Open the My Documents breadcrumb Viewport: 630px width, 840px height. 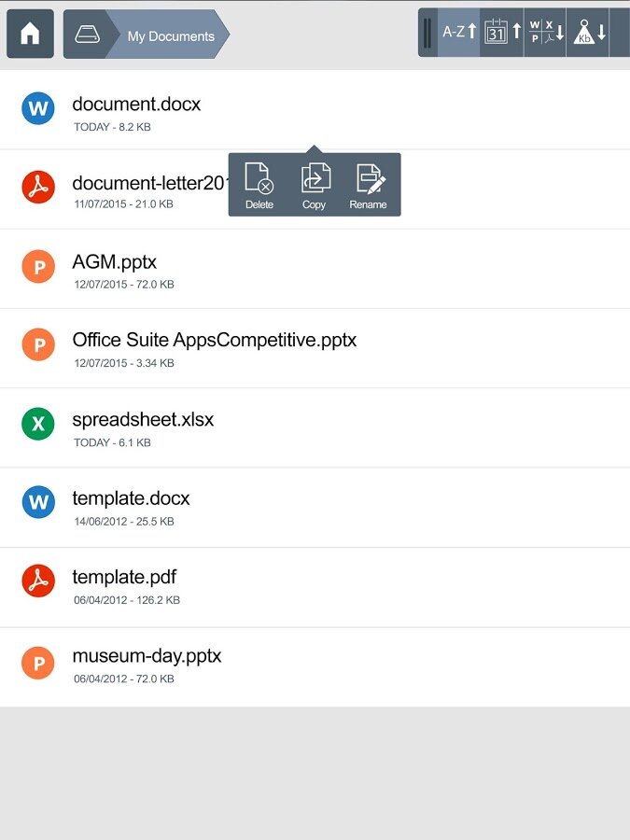tap(171, 36)
